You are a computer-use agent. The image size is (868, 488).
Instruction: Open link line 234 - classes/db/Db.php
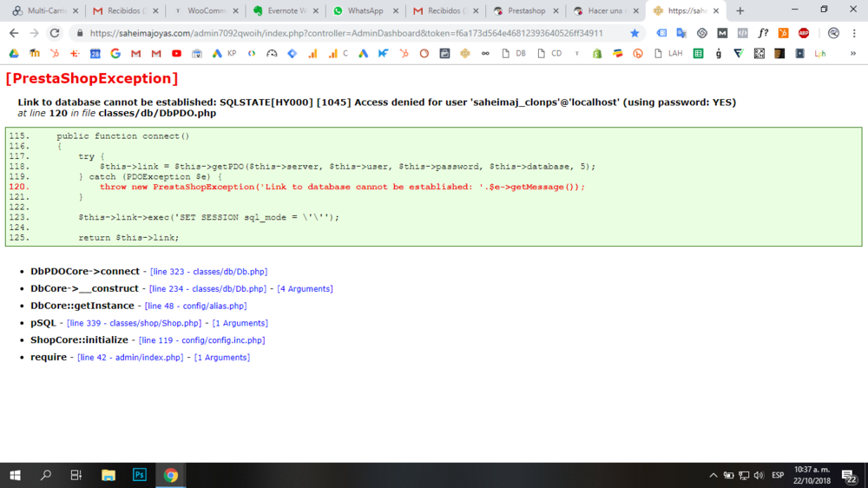tap(207, 288)
